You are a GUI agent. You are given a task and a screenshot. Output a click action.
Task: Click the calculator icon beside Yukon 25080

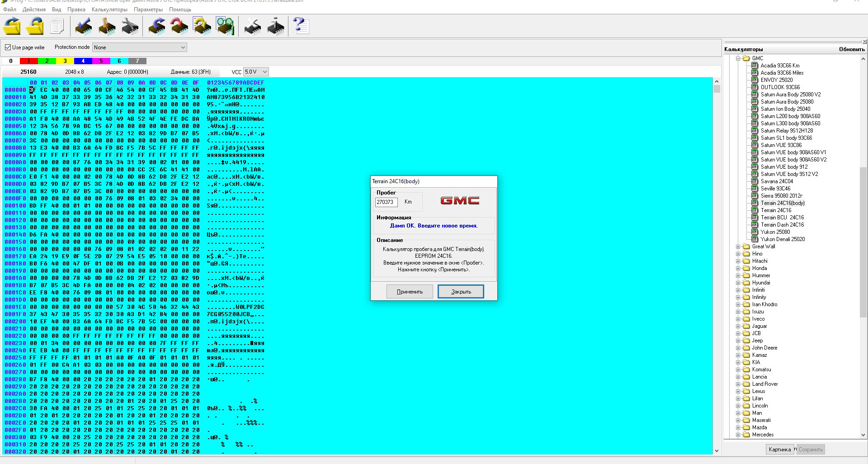[x=755, y=232]
